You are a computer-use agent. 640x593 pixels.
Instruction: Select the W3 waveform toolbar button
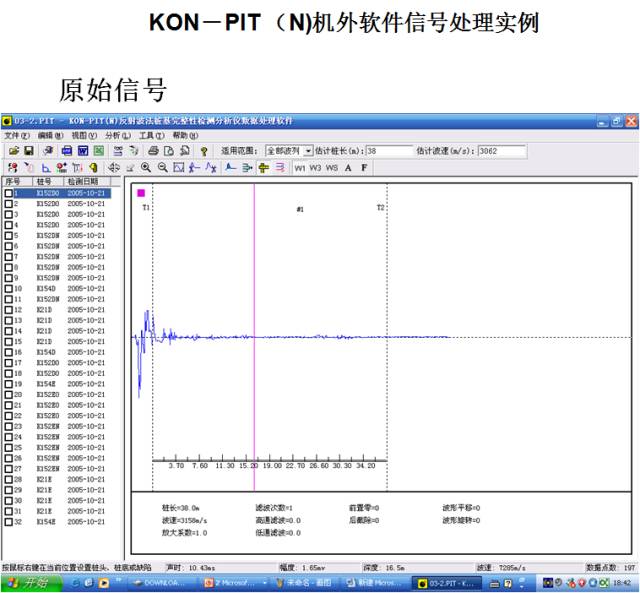point(316,168)
